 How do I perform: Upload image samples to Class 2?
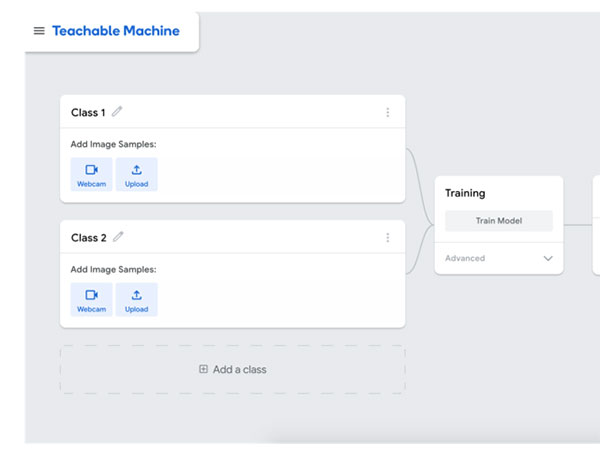point(137,299)
